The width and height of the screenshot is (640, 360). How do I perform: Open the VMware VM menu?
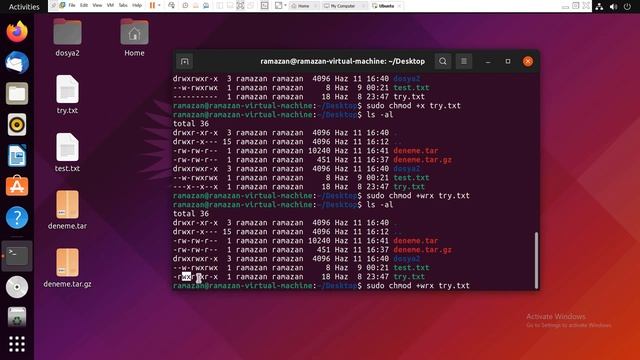110,6
